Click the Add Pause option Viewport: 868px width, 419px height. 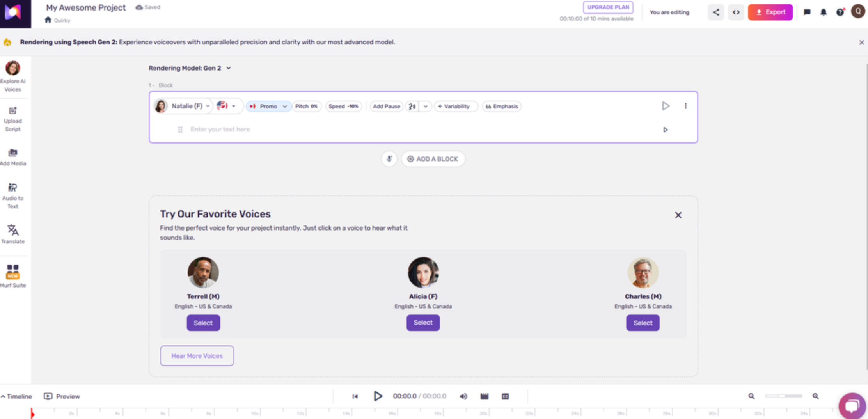click(x=386, y=106)
